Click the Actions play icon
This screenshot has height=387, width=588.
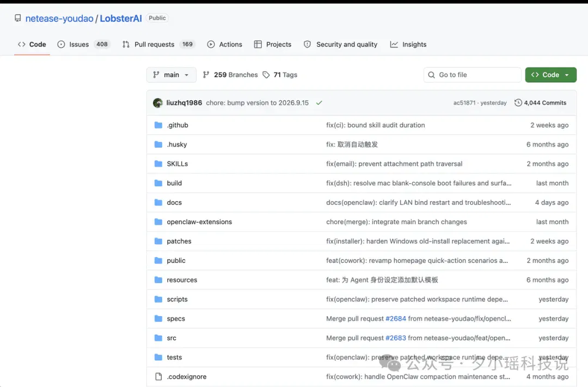pyautogui.click(x=211, y=44)
